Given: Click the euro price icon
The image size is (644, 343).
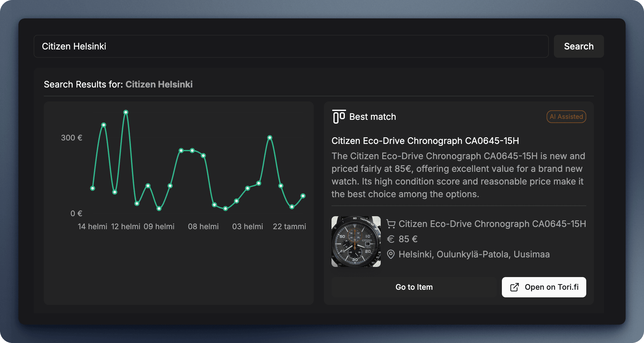Looking at the screenshot, I should click(x=391, y=239).
